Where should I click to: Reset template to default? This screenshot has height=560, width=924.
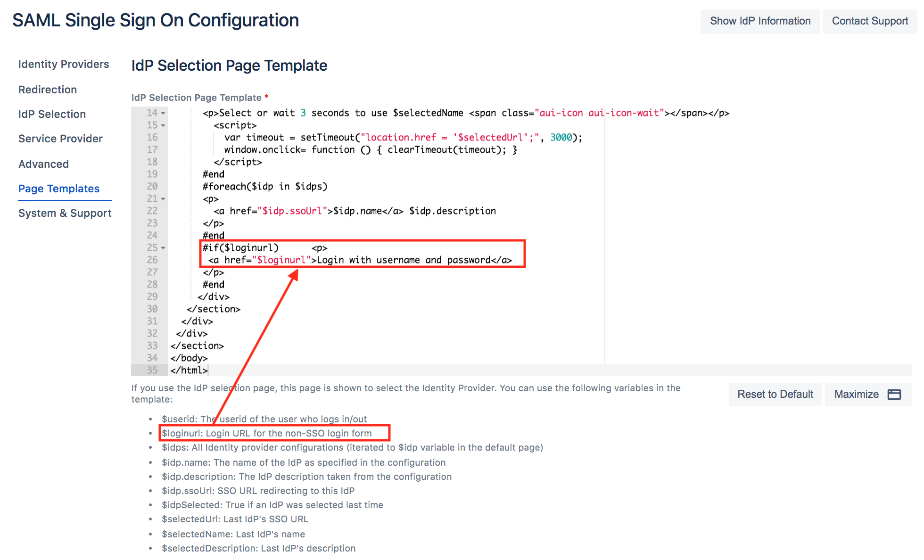[x=775, y=394]
